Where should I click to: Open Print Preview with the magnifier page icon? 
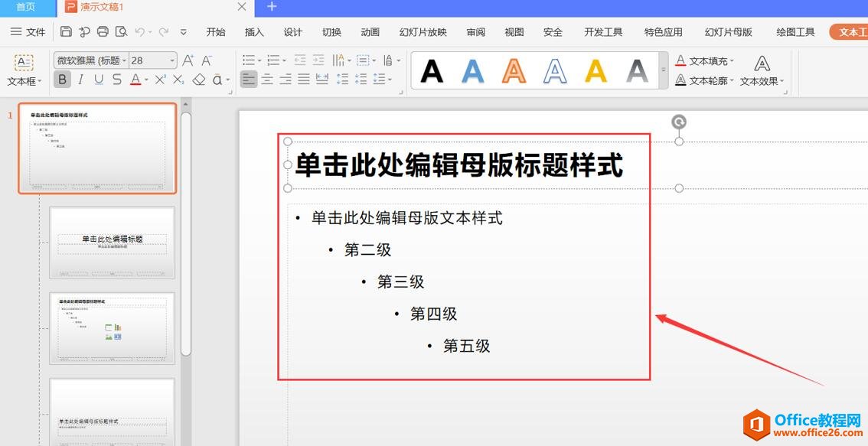tap(121, 31)
